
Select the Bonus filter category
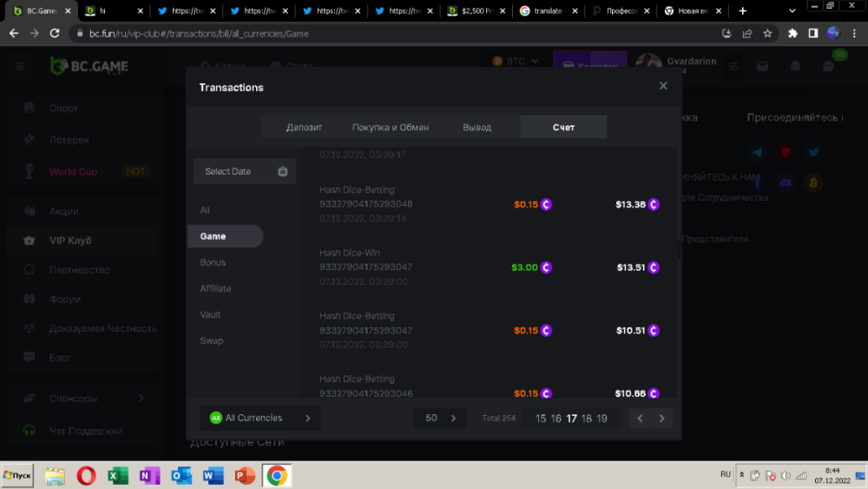tap(213, 262)
